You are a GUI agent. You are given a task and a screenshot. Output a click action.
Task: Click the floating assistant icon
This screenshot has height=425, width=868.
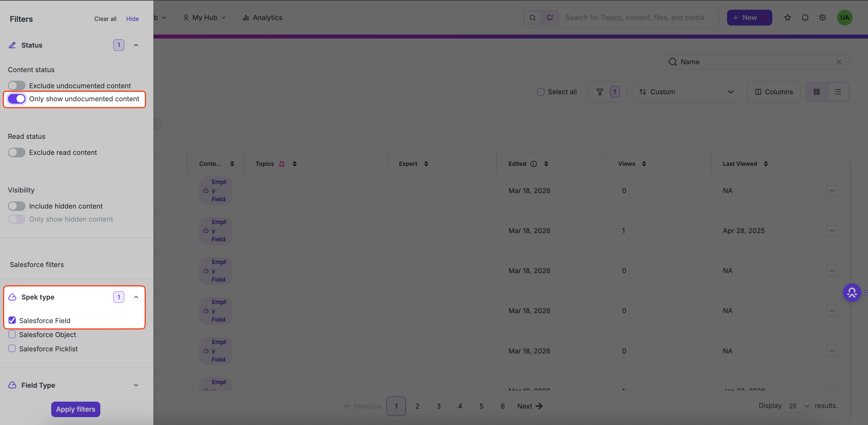click(852, 293)
